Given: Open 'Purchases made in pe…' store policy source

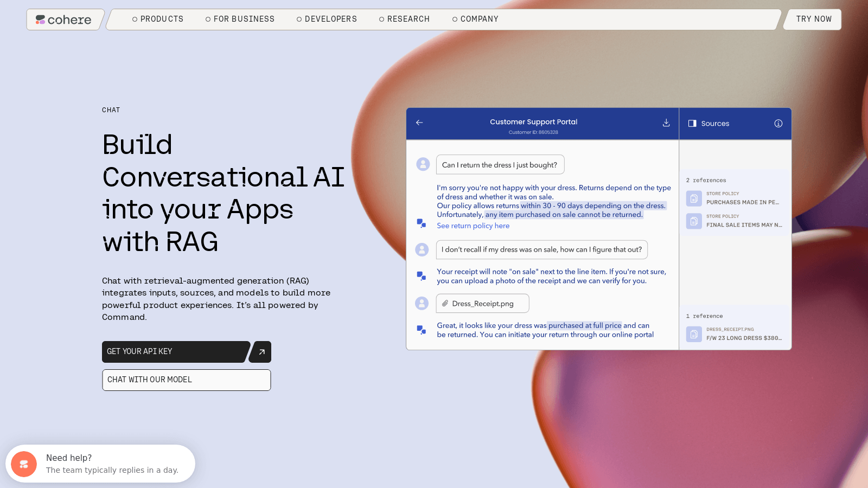Looking at the screenshot, I should coord(735,198).
